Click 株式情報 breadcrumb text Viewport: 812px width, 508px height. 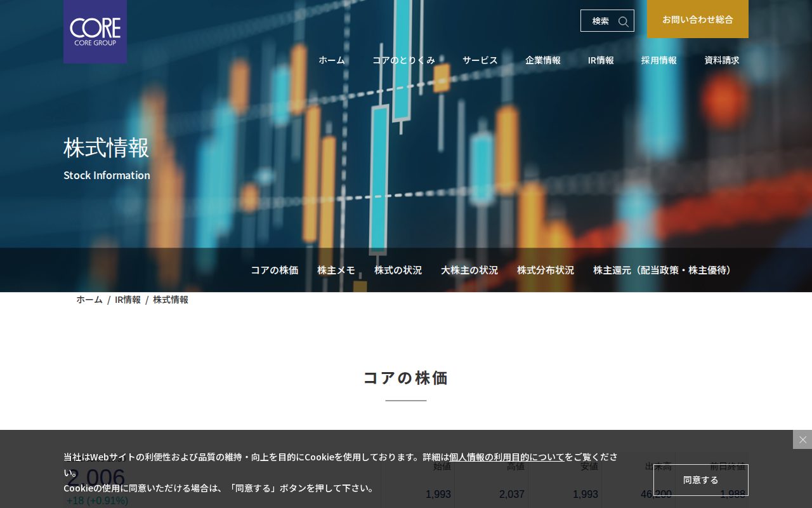[x=171, y=299]
